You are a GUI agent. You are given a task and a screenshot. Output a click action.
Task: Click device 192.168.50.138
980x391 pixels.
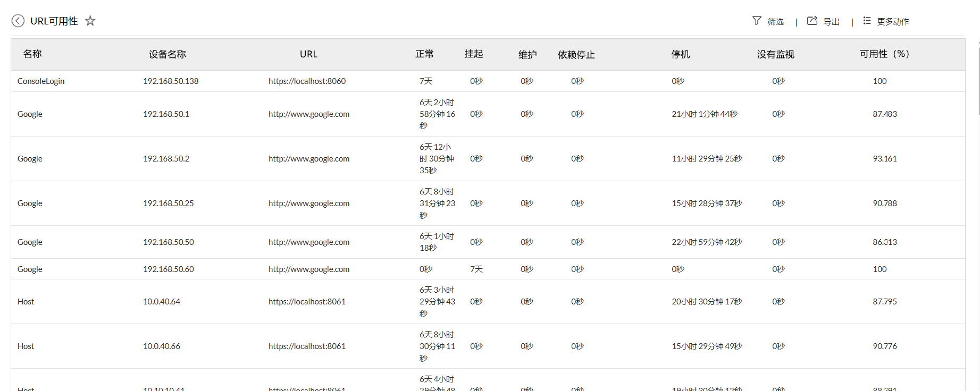(171, 81)
